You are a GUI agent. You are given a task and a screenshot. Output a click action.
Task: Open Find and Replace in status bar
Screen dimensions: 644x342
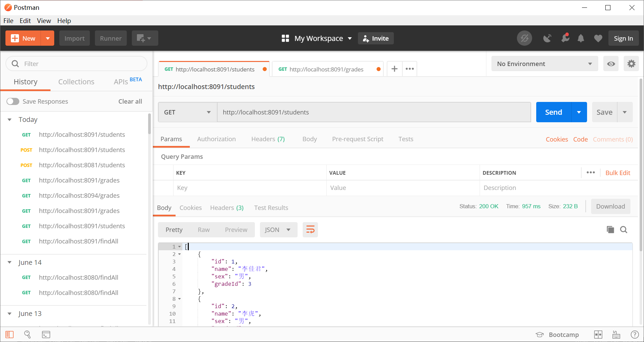[x=27, y=335]
